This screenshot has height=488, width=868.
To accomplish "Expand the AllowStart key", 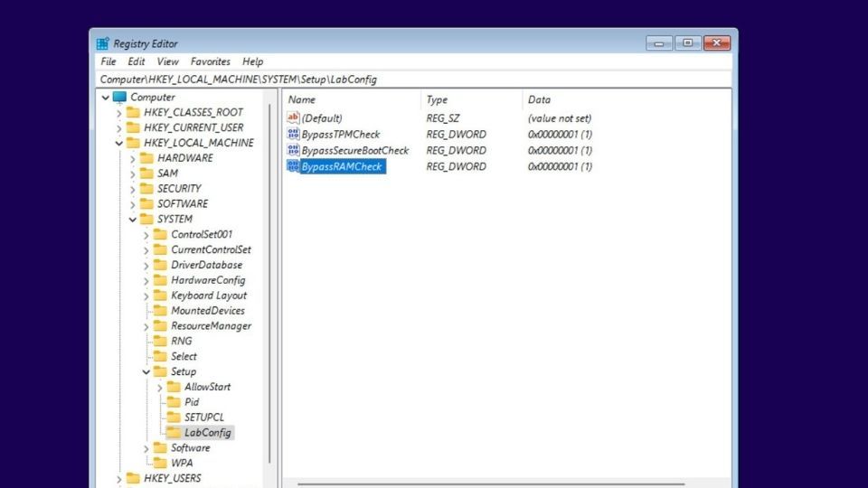I will 159,388.
